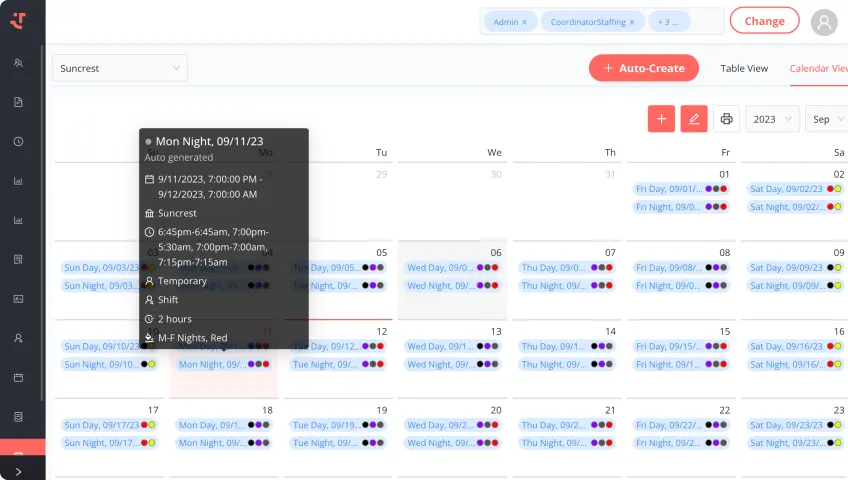
Task: Open Wed Day shift on the 20th
Action: [x=453, y=425]
